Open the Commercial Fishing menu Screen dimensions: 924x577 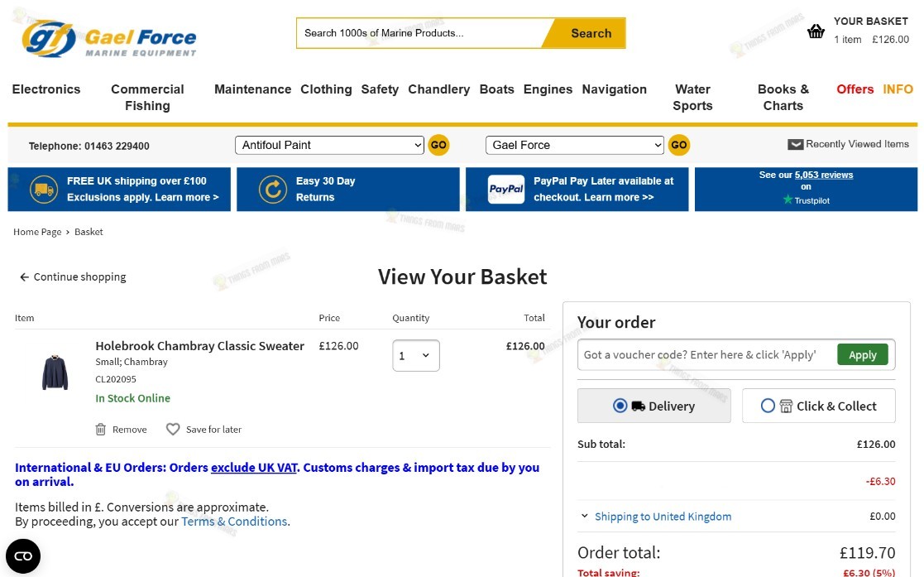[147, 98]
